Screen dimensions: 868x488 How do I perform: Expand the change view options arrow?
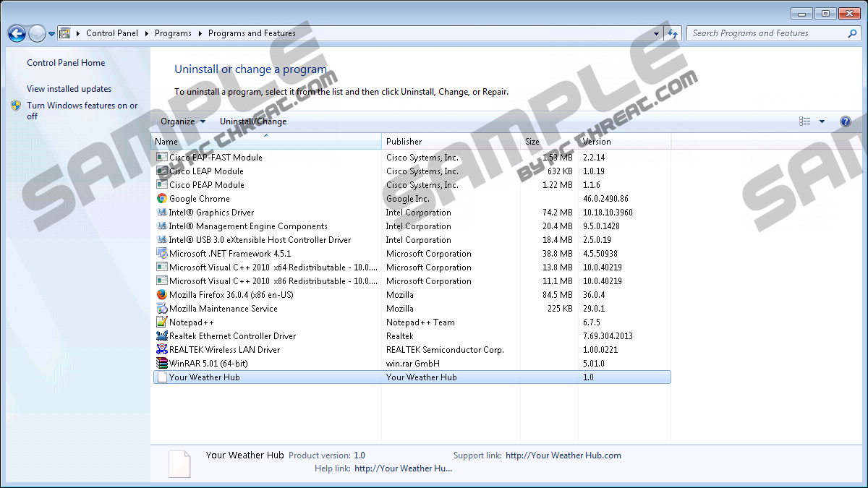coord(822,121)
